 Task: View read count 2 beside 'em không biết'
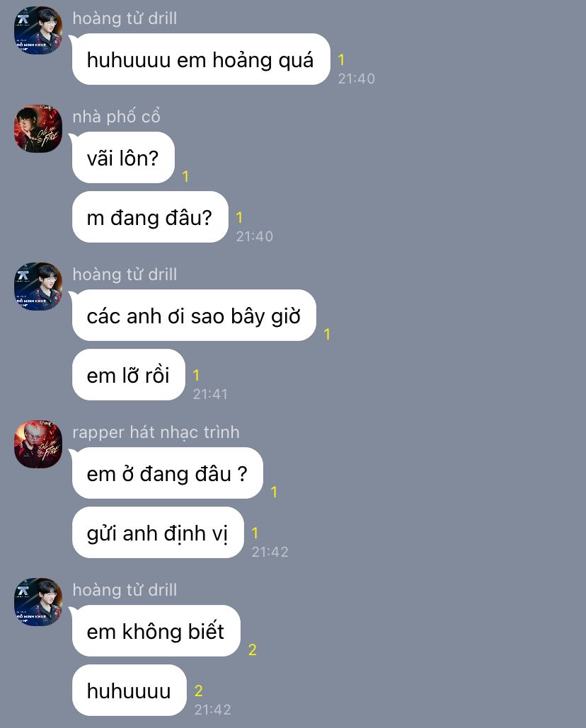pos(252,649)
